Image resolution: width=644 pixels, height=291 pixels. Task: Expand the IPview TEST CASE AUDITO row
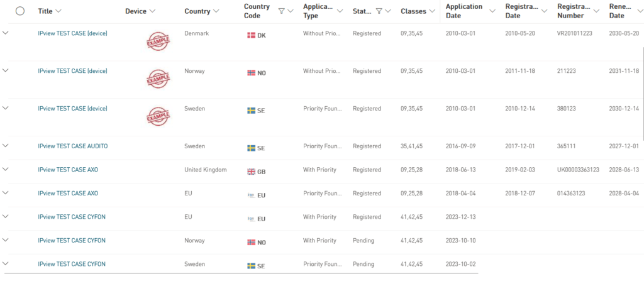coord(6,145)
